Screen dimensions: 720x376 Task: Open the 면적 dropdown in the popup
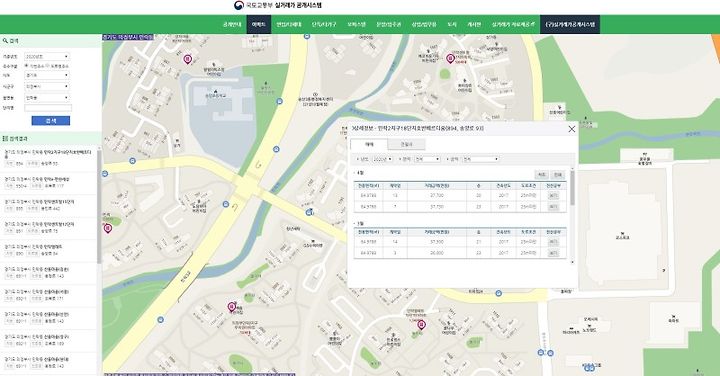pyautogui.click(x=427, y=159)
